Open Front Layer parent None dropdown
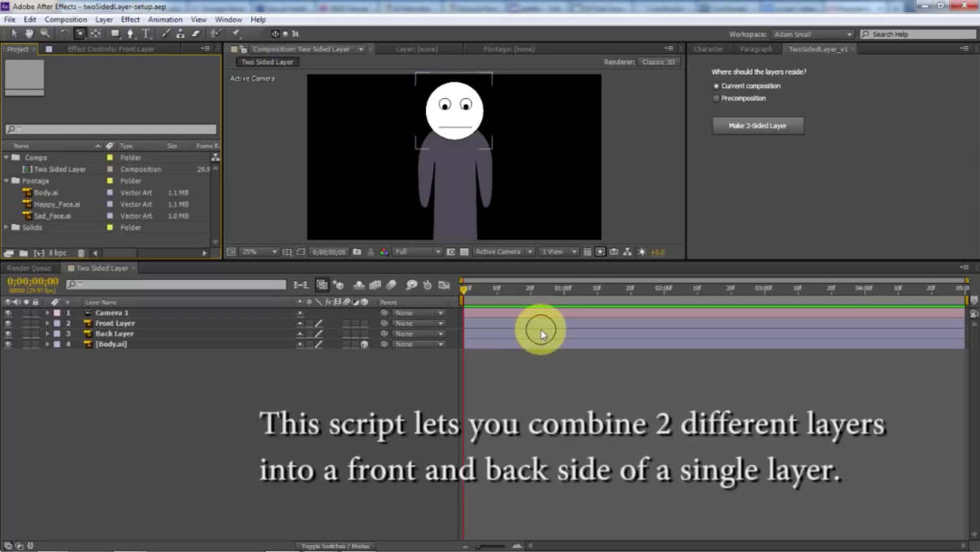The image size is (980, 552). pyautogui.click(x=419, y=323)
